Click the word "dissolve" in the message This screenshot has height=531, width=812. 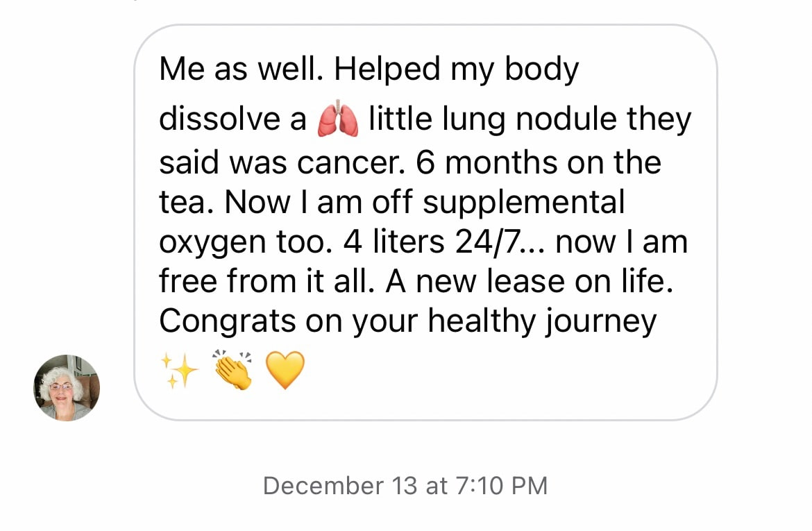[219, 119]
